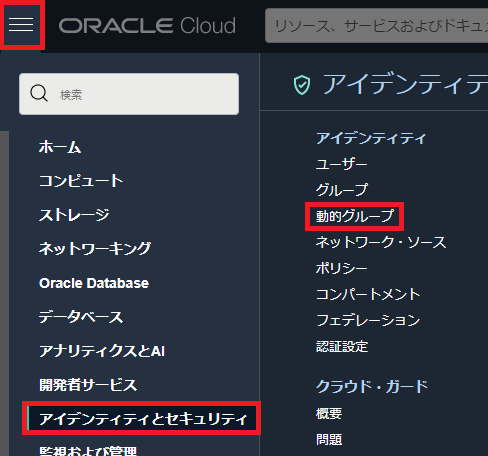Select ネットワーキング from the menu
The image size is (488, 456).
click(x=95, y=249)
